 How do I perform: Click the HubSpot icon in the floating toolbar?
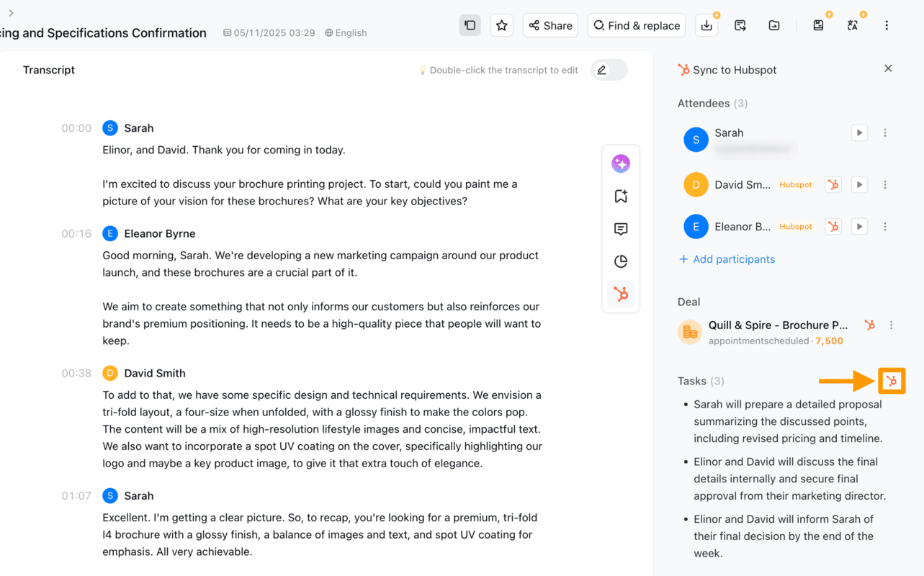click(x=621, y=294)
